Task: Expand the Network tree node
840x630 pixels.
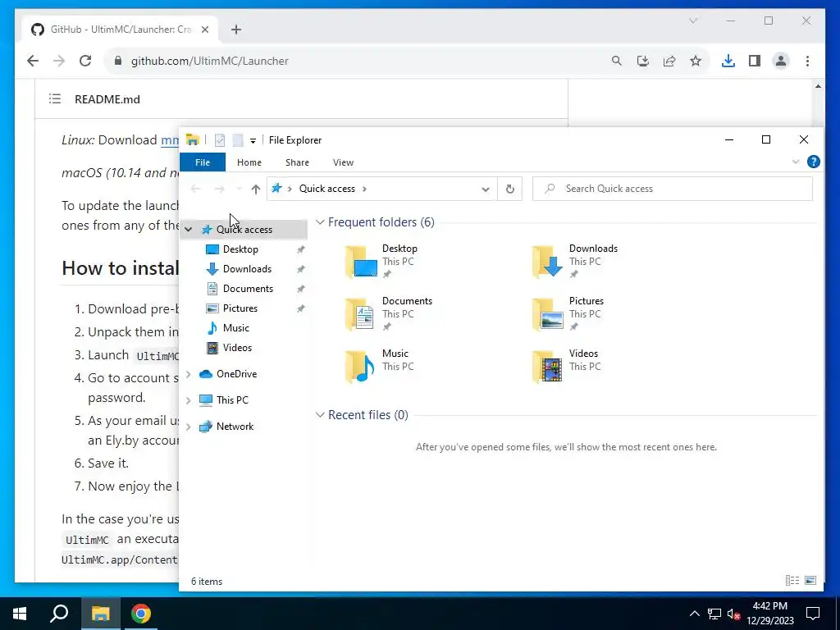Action: tap(189, 427)
